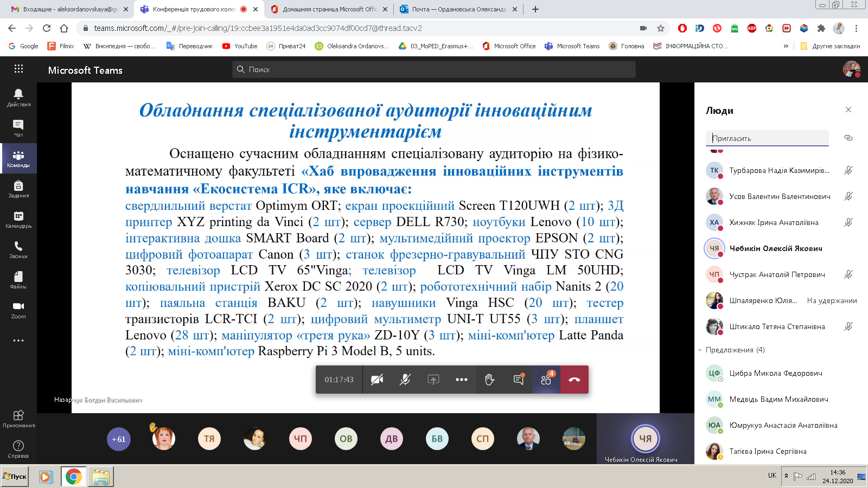868x488 pixels.
Task: Open Google Chrome from the taskbar
Action: click(73, 477)
